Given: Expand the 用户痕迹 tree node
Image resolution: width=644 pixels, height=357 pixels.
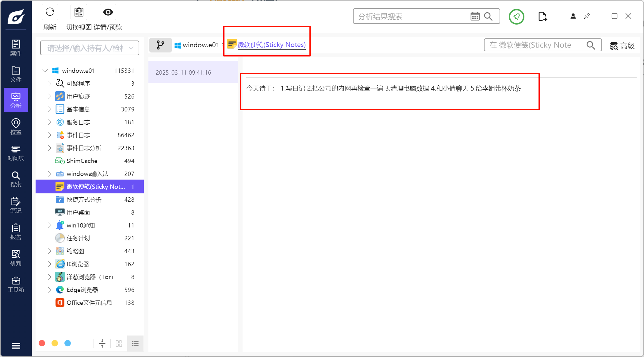Looking at the screenshot, I should point(50,96).
